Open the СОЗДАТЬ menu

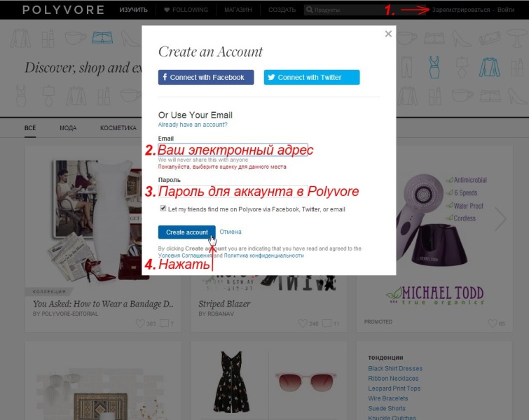(282, 10)
